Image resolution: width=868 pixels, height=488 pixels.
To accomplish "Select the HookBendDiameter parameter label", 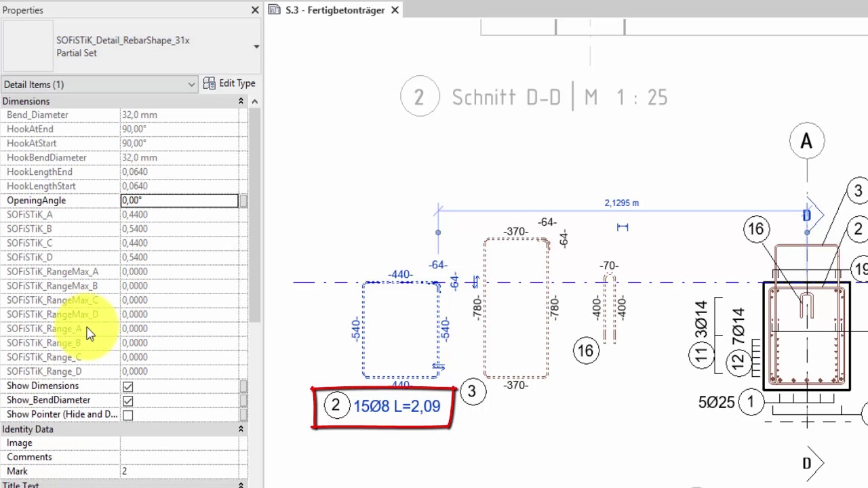I will click(47, 157).
